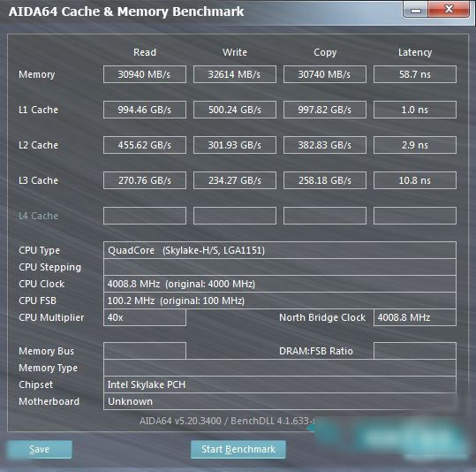Click the empty CPU Stepping field
Screen dimensions: 476x472
(280, 267)
